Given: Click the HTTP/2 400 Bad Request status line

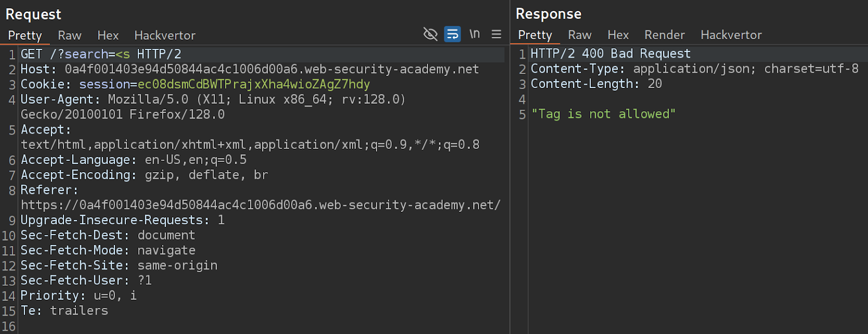Looking at the screenshot, I should click(610, 54).
